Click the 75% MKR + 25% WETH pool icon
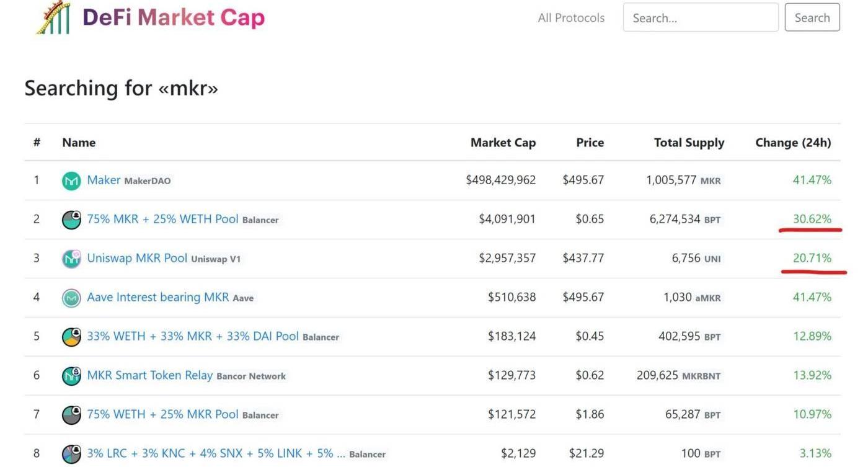 71,220
